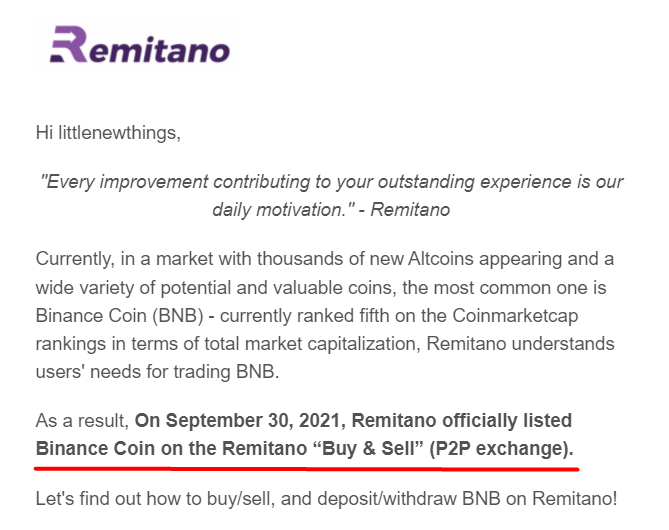
Task: Click 'users' needs for trading BNB.' line
Action: (x=157, y=372)
